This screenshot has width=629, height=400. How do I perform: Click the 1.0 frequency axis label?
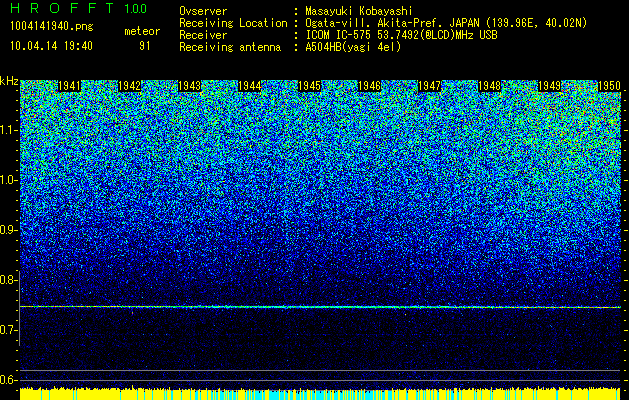(x=8, y=180)
